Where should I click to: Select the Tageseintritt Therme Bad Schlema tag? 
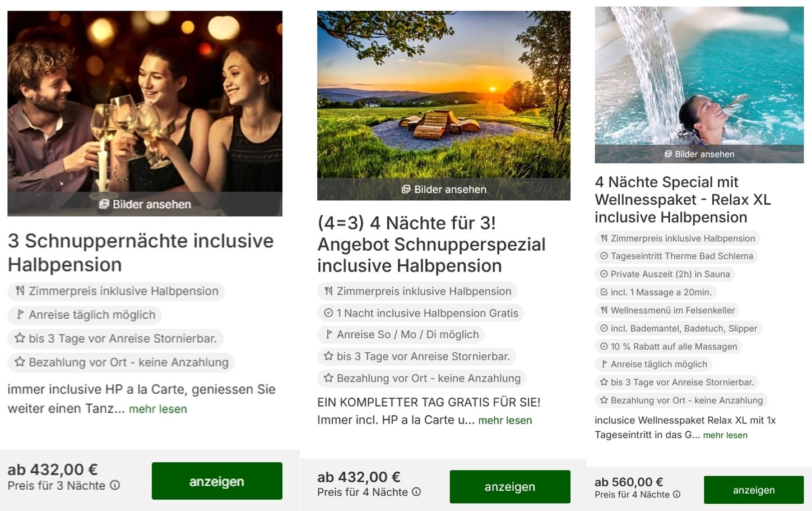[x=676, y=256]
